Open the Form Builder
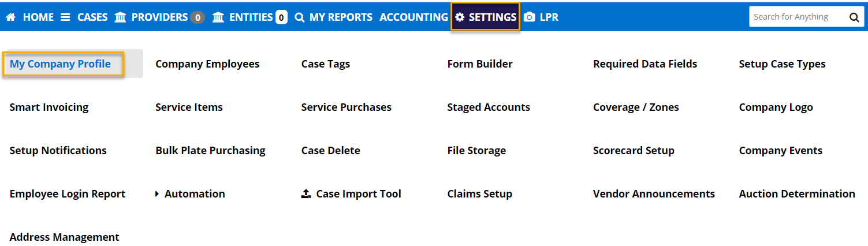The width and height of the screenshot is (868, 246). [480, 64]
